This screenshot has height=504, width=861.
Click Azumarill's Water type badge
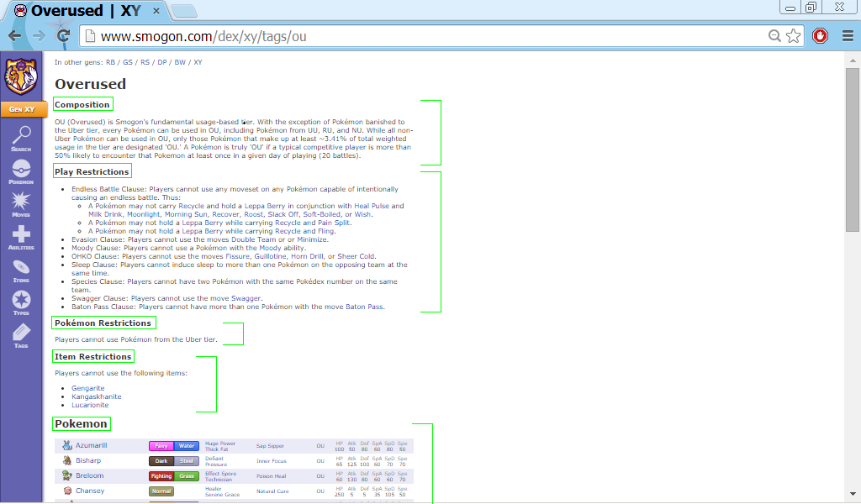click(x=187, y=446)
